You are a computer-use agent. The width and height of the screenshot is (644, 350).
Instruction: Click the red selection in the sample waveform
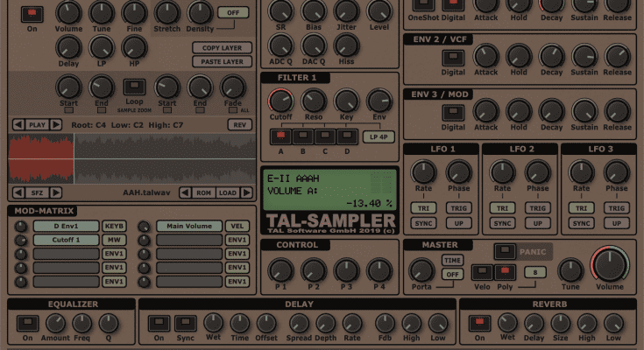tap(41, 158)
